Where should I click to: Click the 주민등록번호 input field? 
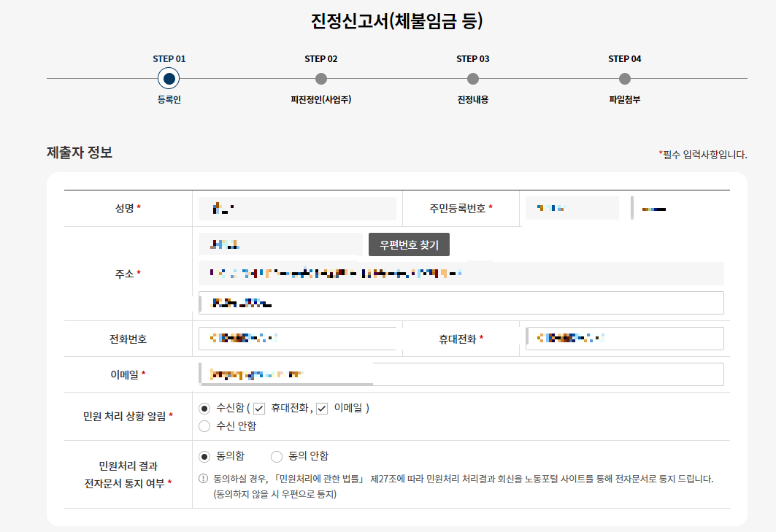coord(572,208)
